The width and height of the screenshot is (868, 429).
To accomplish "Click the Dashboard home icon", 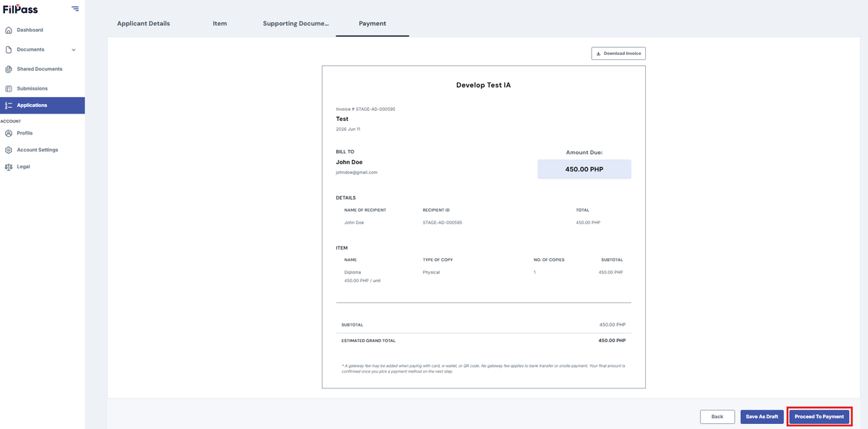I will 9,30.
